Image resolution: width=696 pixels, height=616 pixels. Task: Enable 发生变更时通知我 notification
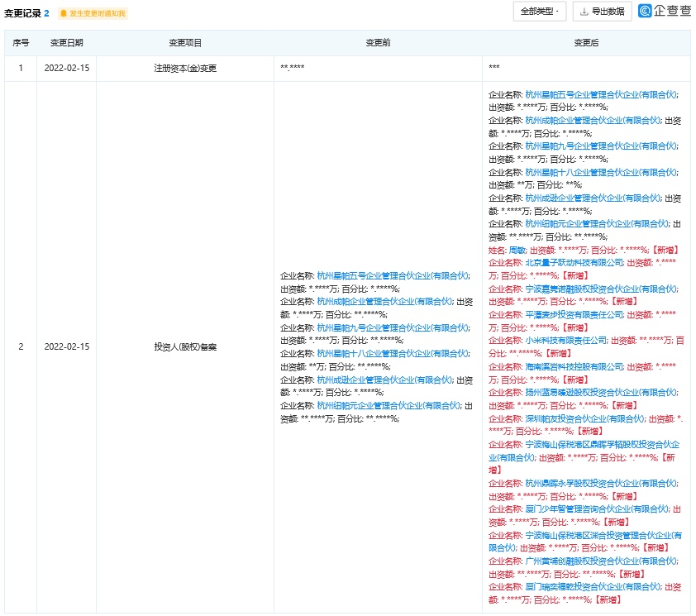coord(98,14)
